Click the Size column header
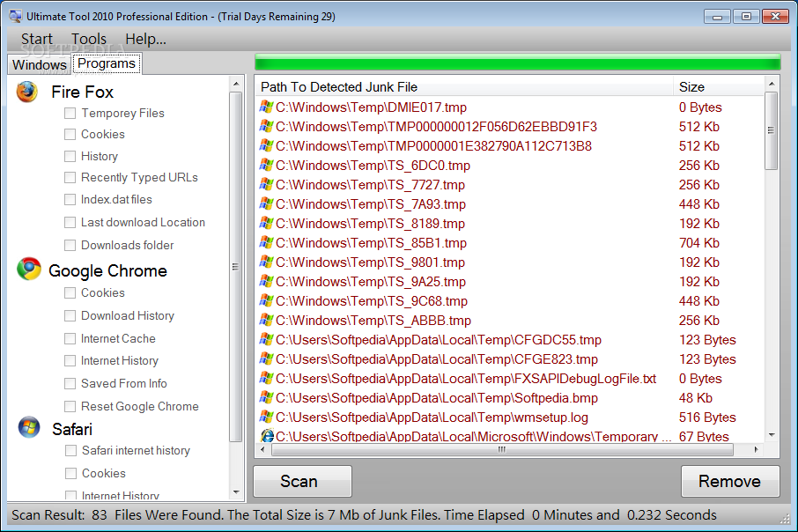 tap(719, 87)
